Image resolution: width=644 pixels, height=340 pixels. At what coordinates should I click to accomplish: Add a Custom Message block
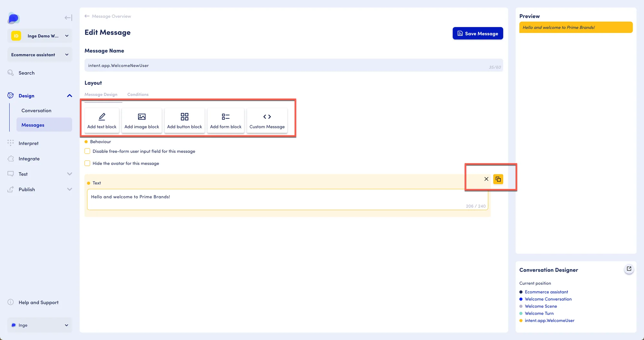267,120
